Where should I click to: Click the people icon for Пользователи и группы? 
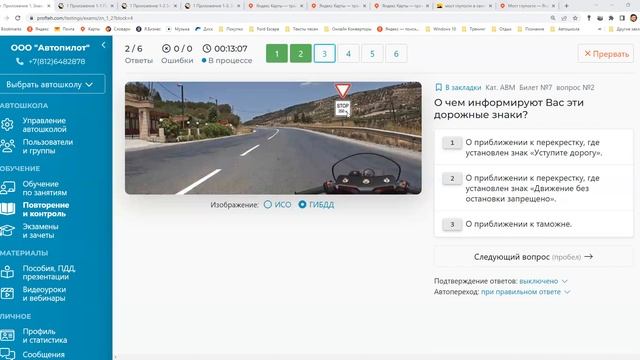tap(7, 146)
